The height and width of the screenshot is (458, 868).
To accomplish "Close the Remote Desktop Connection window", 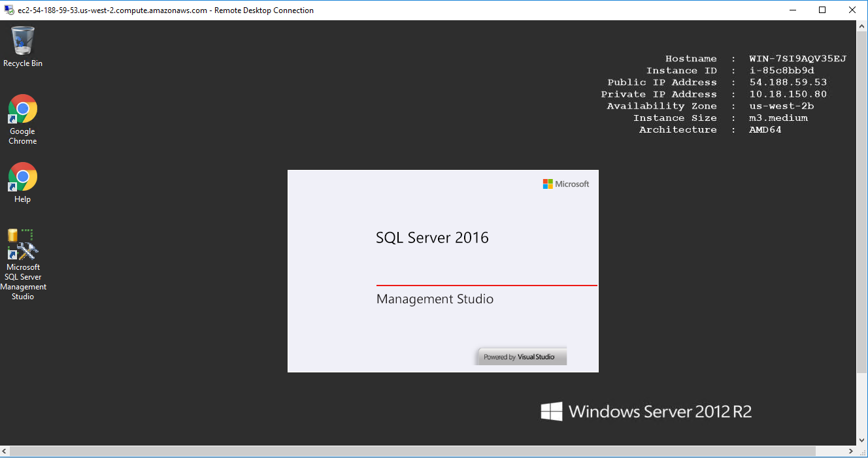I will [852, 10].
